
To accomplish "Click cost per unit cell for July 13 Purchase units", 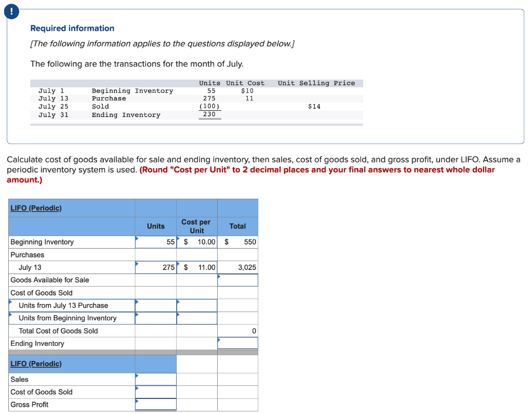I will 197,305.
